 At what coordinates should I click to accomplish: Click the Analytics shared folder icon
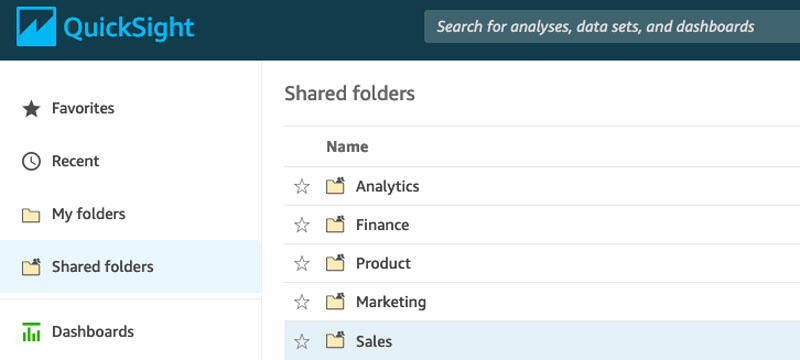335,186
